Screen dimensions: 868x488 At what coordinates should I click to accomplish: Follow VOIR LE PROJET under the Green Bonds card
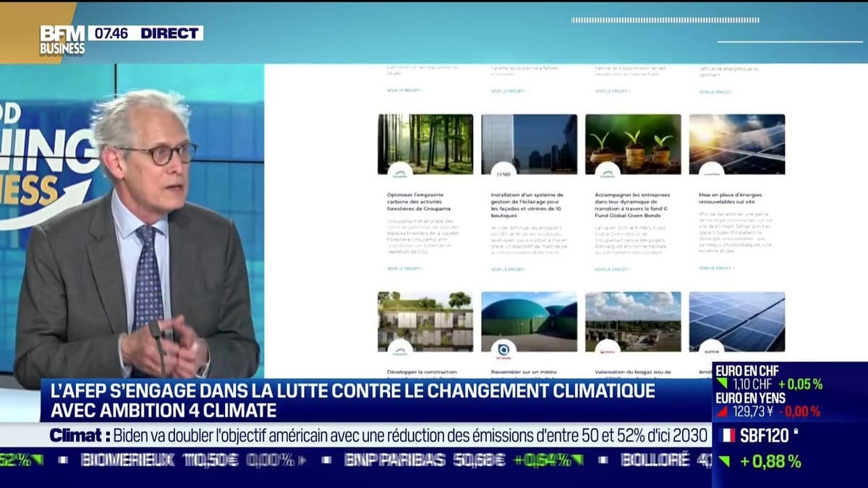click(613, 269)
